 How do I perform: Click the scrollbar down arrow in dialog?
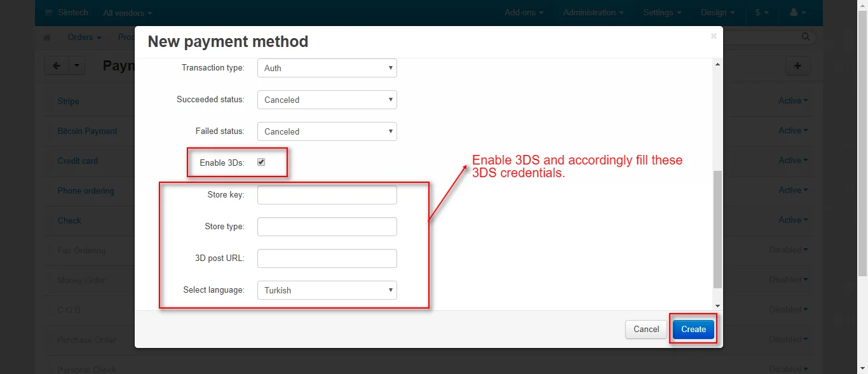click(x=717, y=305)
